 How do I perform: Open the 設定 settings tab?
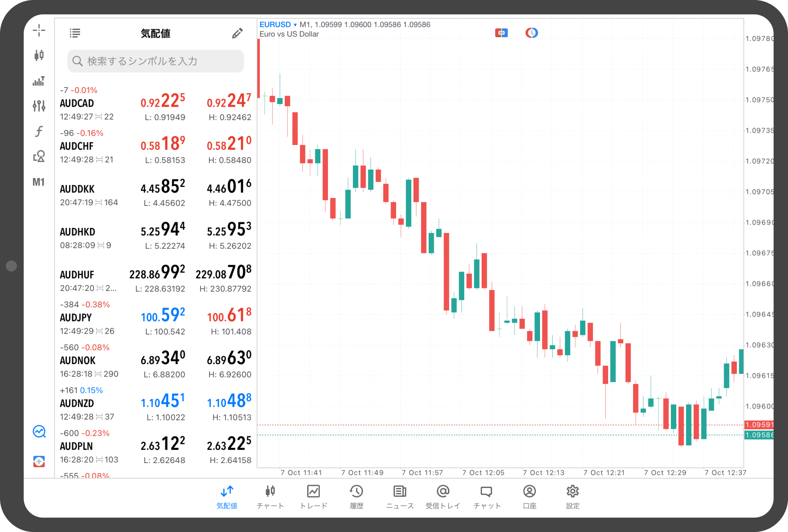pos(573,497)
